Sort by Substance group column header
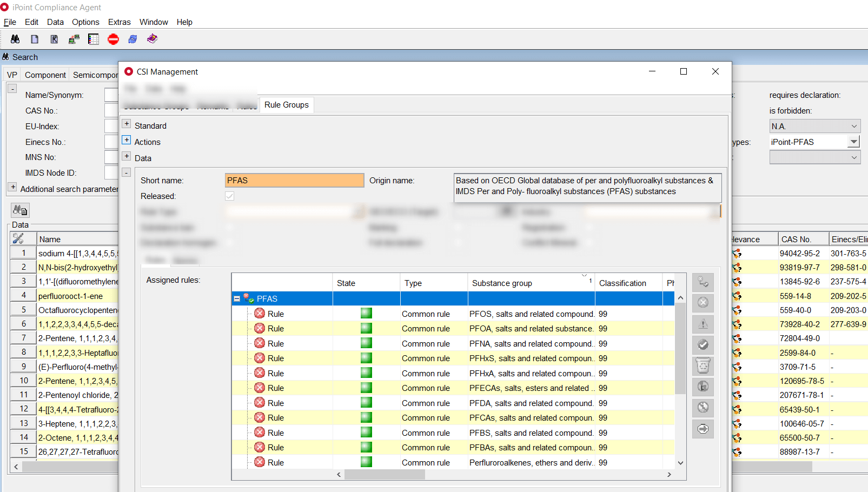 [502, 283]
